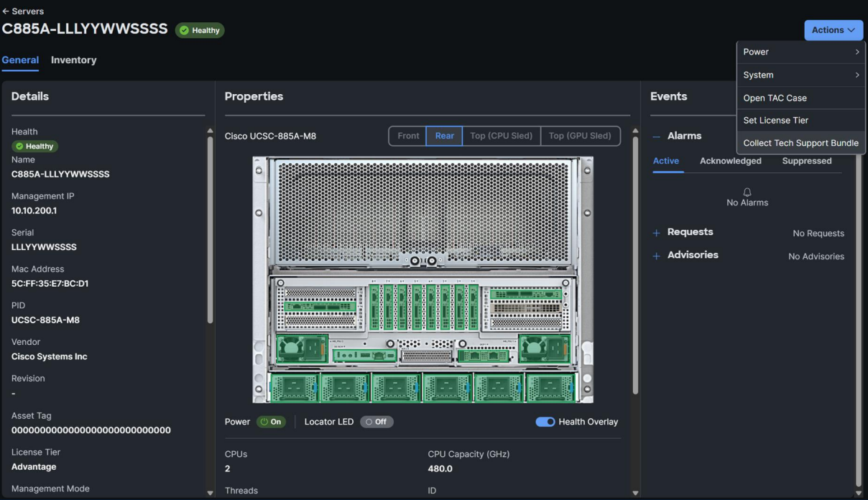
Task: Click Vendor value Cisco Systems Inc
Action: tap(49, 356)
